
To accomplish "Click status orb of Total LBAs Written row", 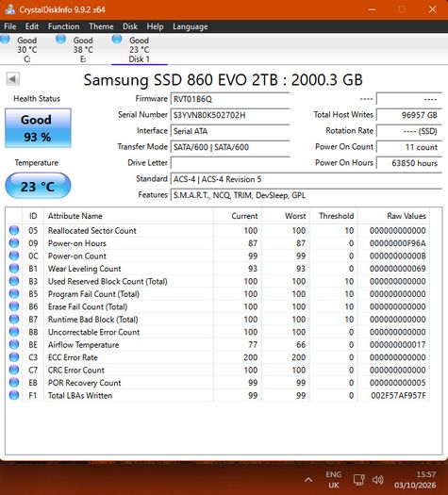I will (14, 395).
